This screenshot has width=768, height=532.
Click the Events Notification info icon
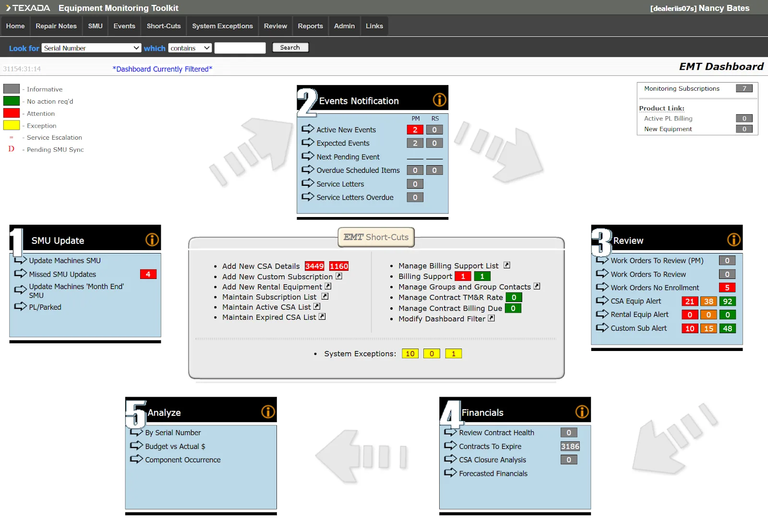pyautogui.click(x=439, y=100)
